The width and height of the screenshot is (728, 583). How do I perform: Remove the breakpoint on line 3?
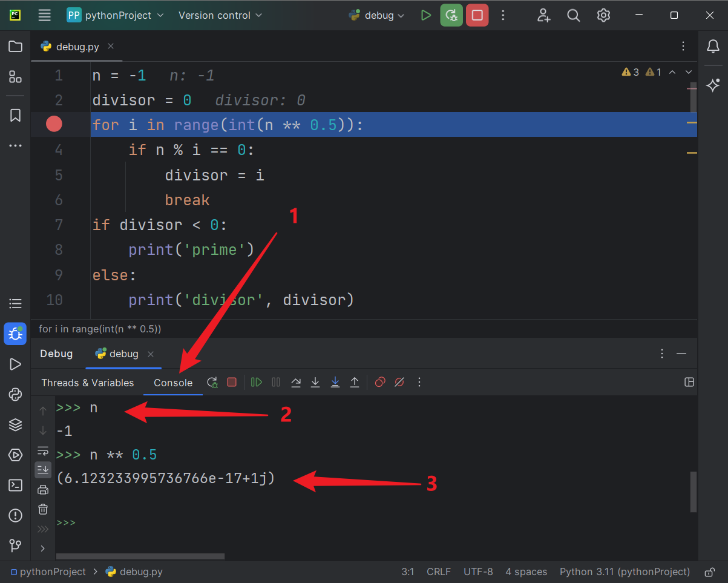54,125
